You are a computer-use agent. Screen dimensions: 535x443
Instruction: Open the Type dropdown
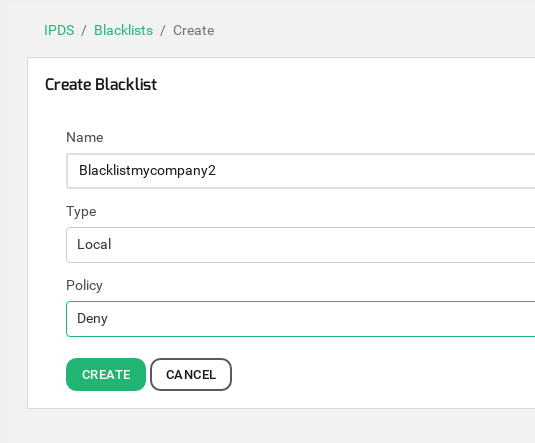click(x=301, y=245)
